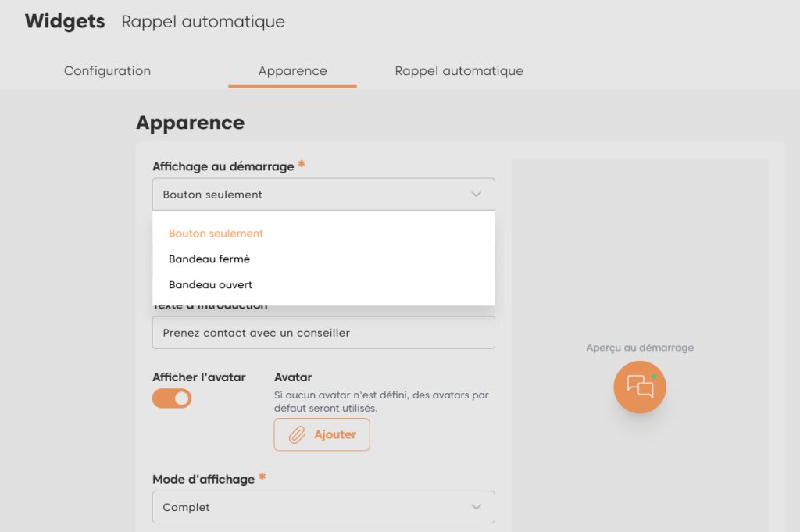Pick the Bandeau ouvert option
The height and width of the screenshot is (532, 800).
tap(211, 285)
